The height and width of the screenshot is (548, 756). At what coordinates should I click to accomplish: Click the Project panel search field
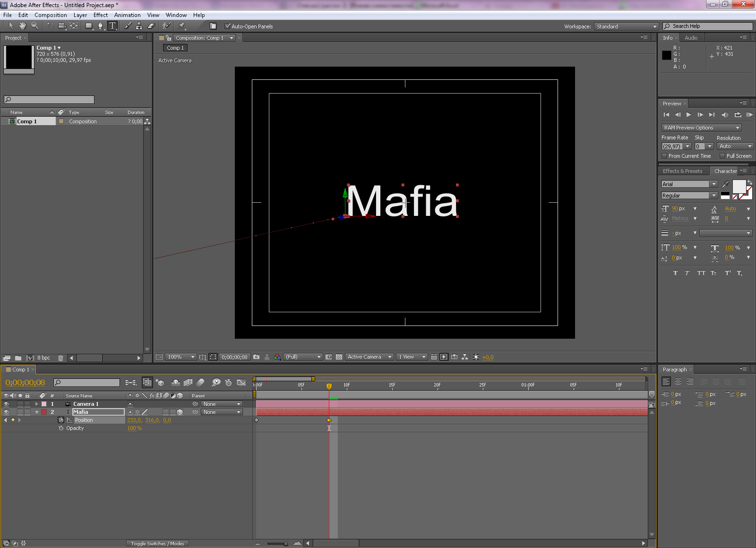point(49,100)
